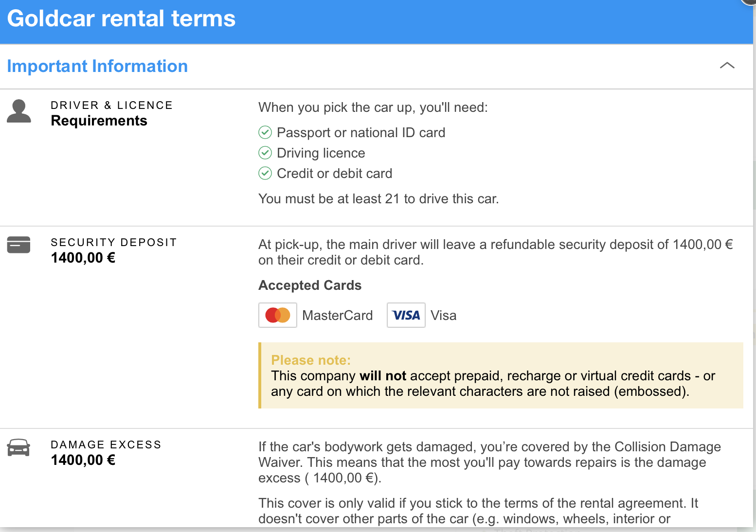Click the MasterCard logo

click(x=278, y=315)
